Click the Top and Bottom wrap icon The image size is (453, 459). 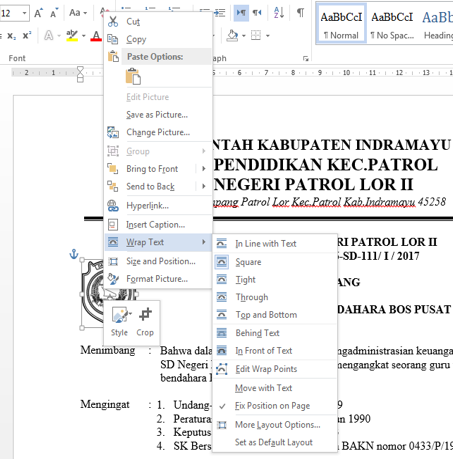coord(222,315)
